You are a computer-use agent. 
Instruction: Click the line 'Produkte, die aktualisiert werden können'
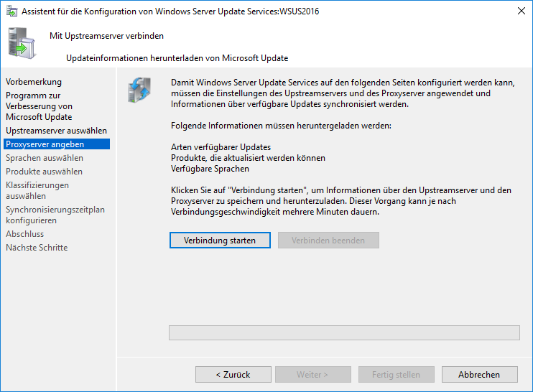pos(248,158)
